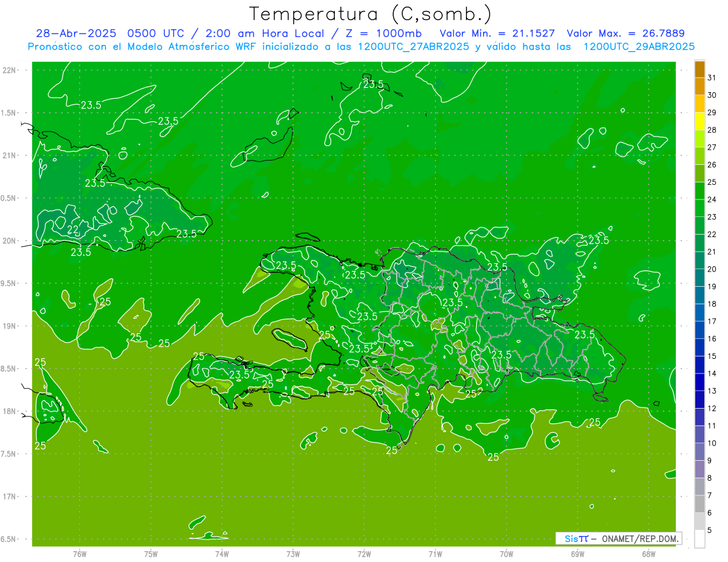Click the "1200UTC_29ABR2025" valid-until time
This screenshot has width=728, height=562.
click(639, 47)
